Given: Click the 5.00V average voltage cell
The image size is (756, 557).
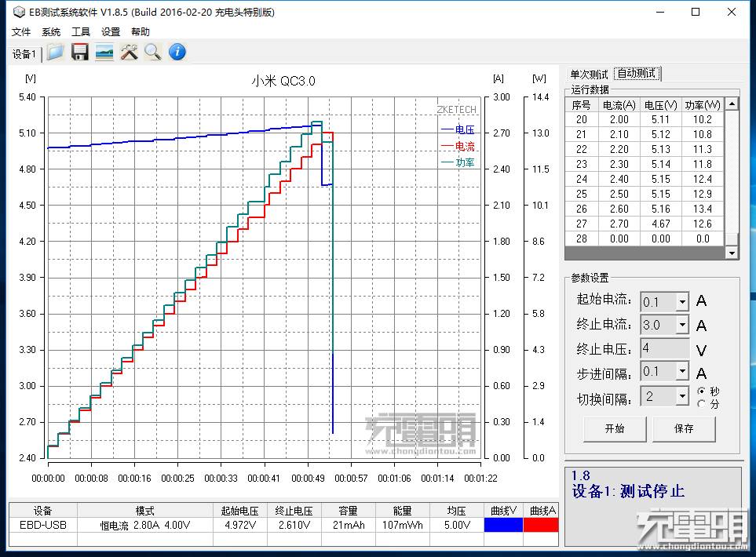Looking at the screenshot, I should coord(457,525).
